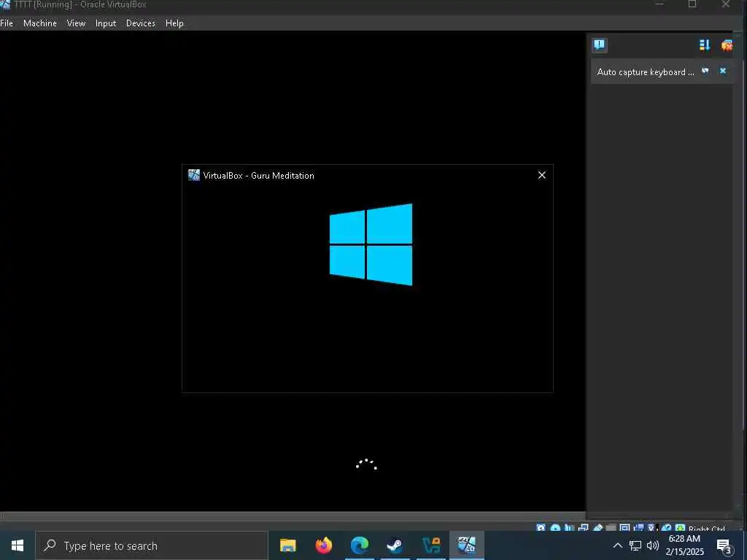The image size is (747, 560).
Task: Minimize the Oracle VirtualBox window
Action: click(659, 4)
